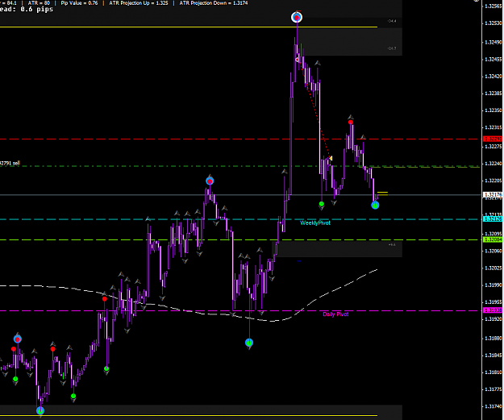Image resolution: width=504 pixels, height=420 pixels.
Task: Click the Daily Pivot label on the chart
Action: click(x=335, y=314)
